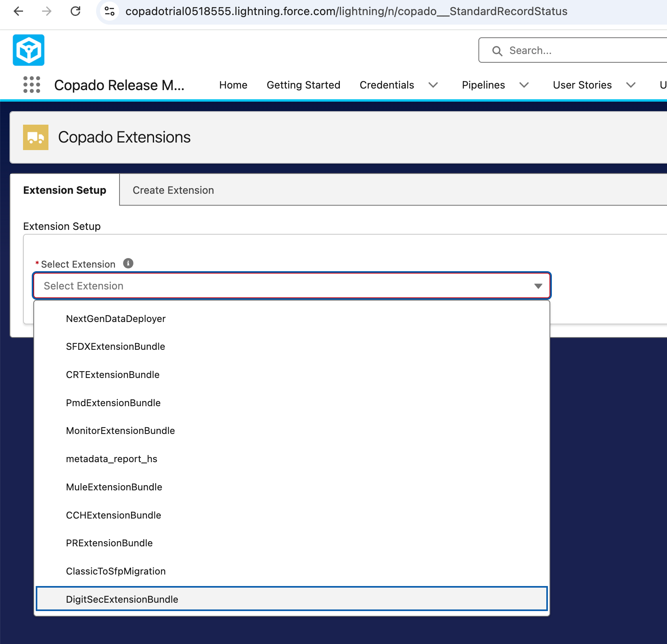Click the Copado Extensions truck icon
Viewport: 667px width, 644px height.
pos(36,137)
